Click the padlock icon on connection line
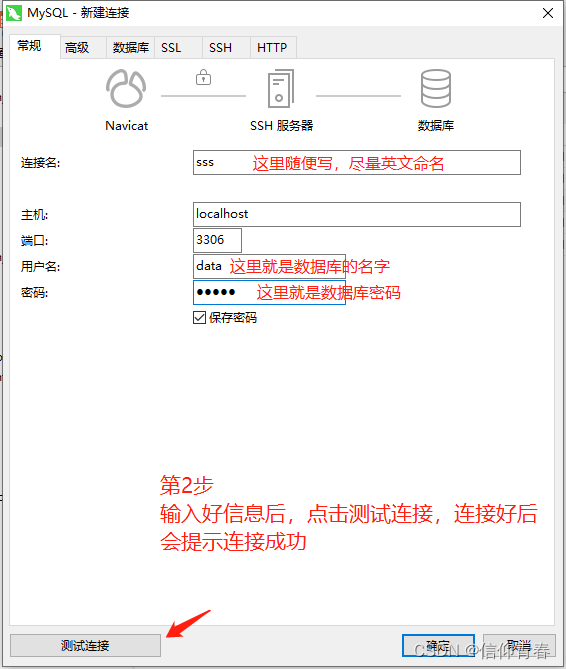The width and height of the screenshot is (566, 669). 203,77
